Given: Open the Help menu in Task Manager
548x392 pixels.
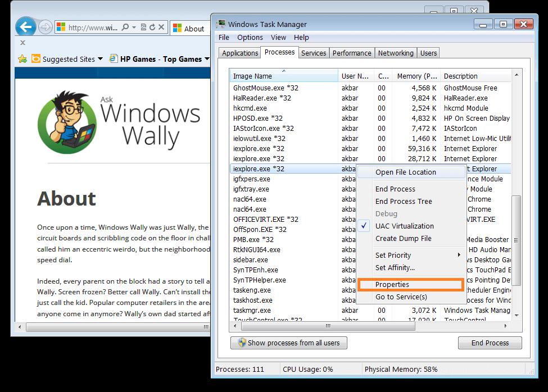Looking at the screenshot, I should coord(301,38).
